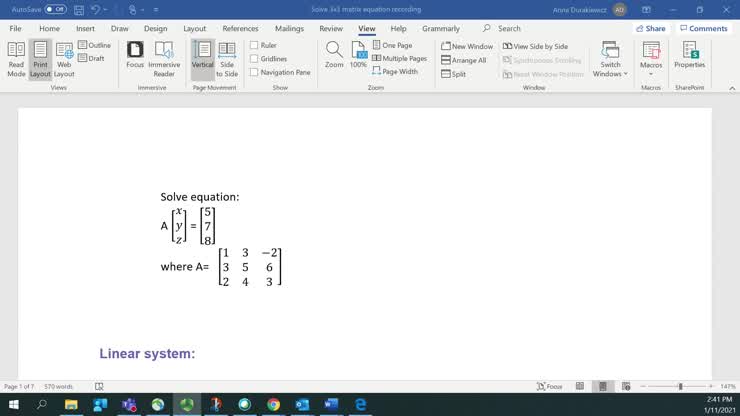This screenshot has height=416, width=740.
Task: Enable the Ruler checkbox
Action: click(x=255, y=46)
